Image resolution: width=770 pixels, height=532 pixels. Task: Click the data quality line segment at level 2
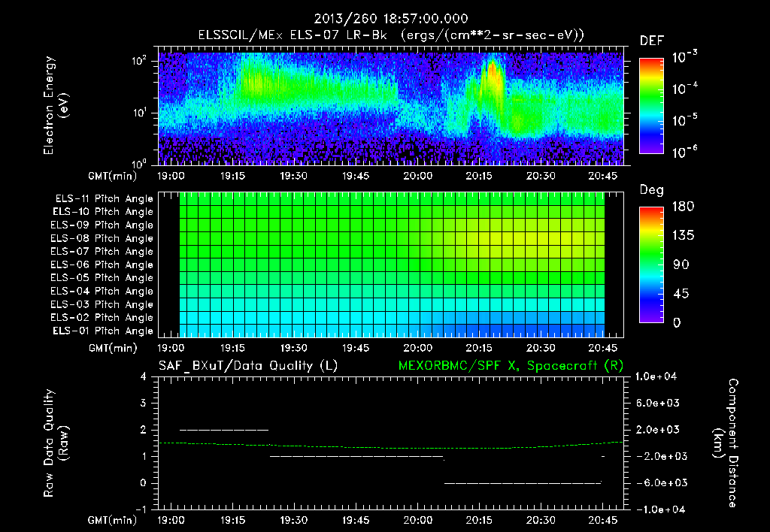[x=224, y=430]
